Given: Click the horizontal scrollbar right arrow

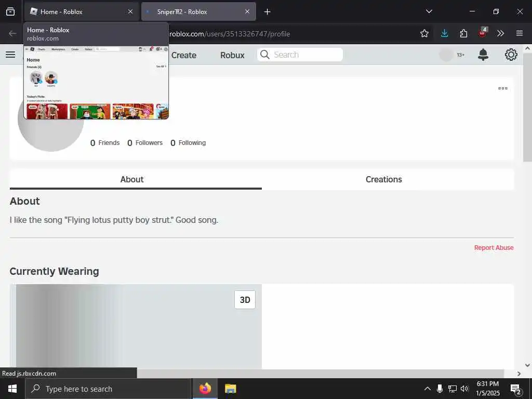Looking at the screenshot, I should [x=519, y=374].
